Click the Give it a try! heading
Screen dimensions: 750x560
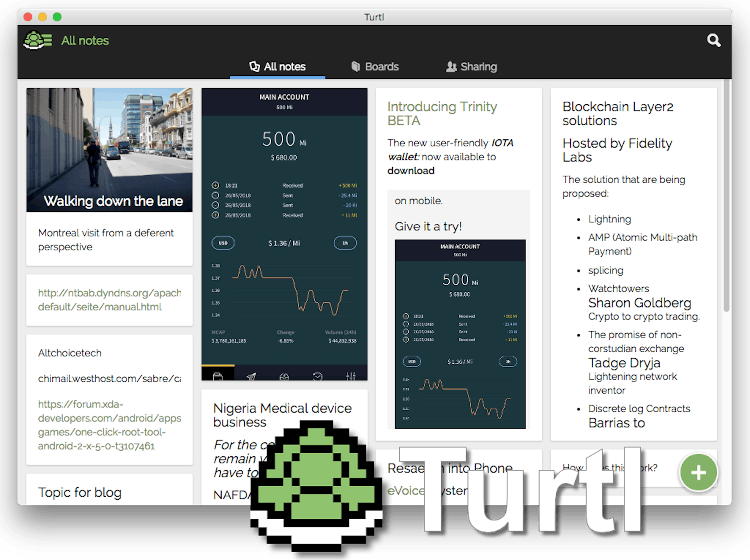(x=428, y=226)
